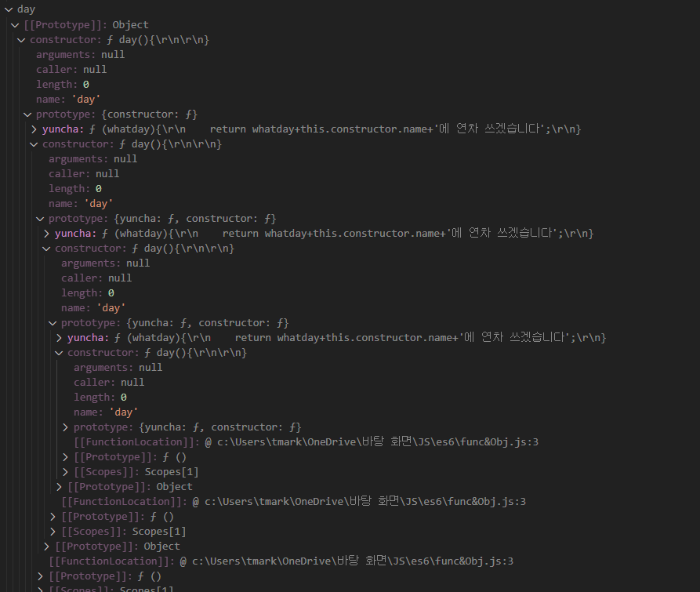700x592 pixels.
Task: Expand the topmost yuncha function node
Action: click(x=34, y=129)
